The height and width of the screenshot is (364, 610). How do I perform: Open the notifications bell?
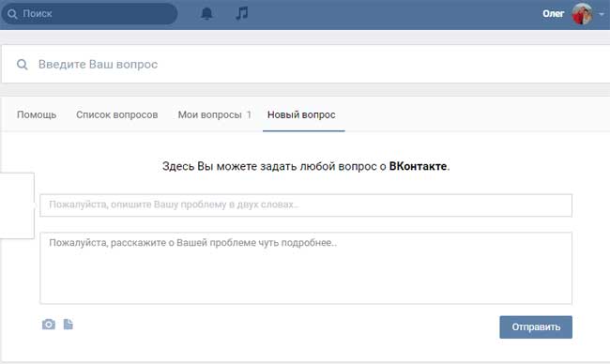(x=206, y=14)
